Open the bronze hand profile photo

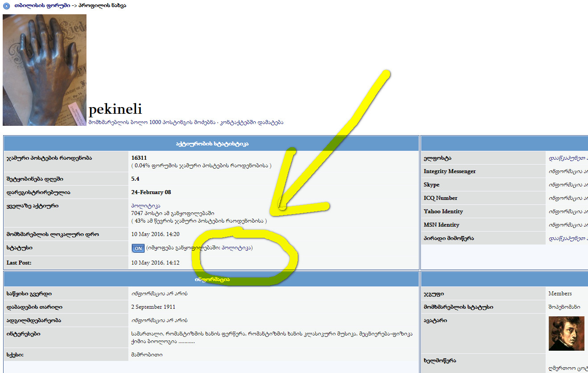(x=45, y=70)
